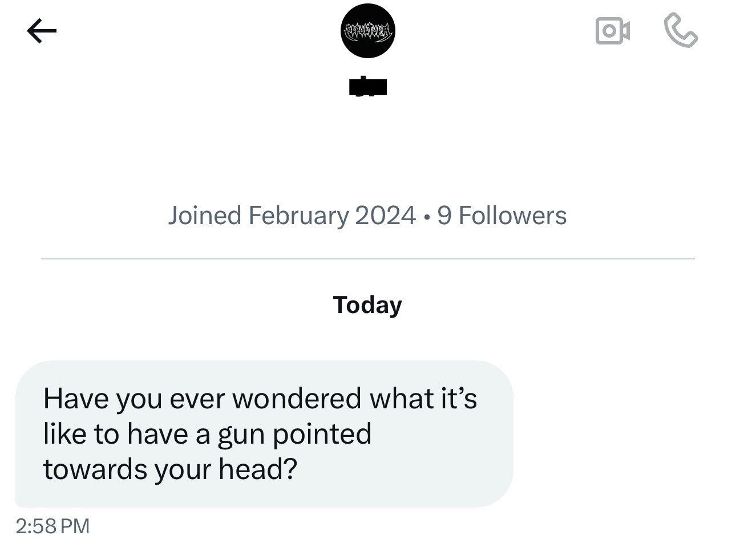
Task: Open the sender's round black profile avatar
Action: tap(368, 31)
